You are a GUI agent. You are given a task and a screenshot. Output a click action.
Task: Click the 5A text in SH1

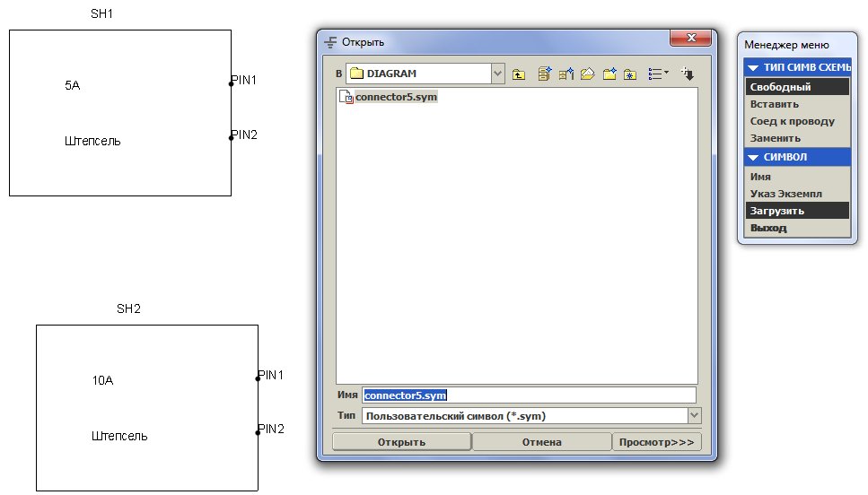point(73,85)
